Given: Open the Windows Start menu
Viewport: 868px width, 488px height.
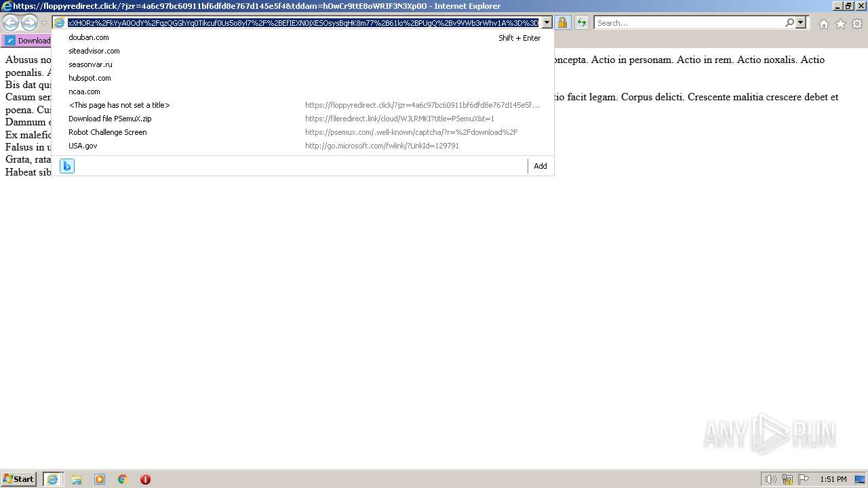Looking at the screenshot, I should click(x=19, y=479).
